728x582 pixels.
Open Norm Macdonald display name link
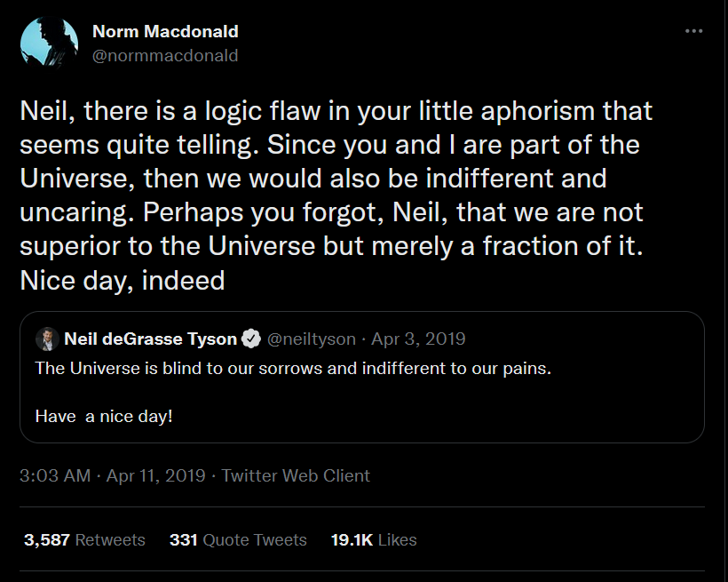pos(165,32)
